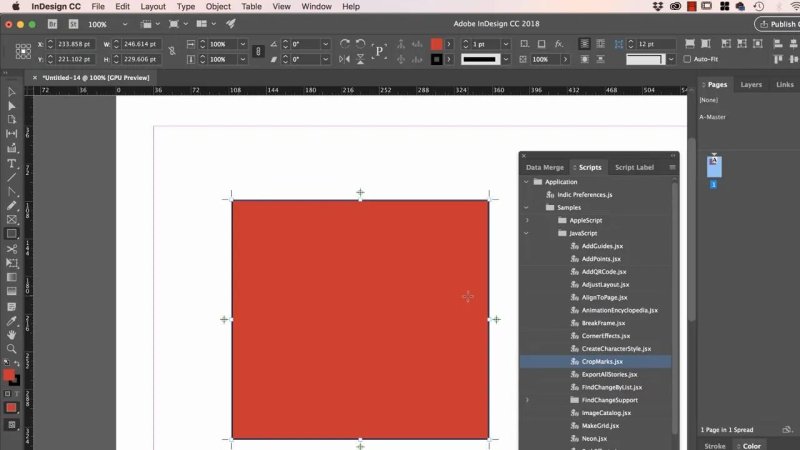Select the Gradient Swatch tool
This screenshot has width=800, height=450.
(11, 277)
